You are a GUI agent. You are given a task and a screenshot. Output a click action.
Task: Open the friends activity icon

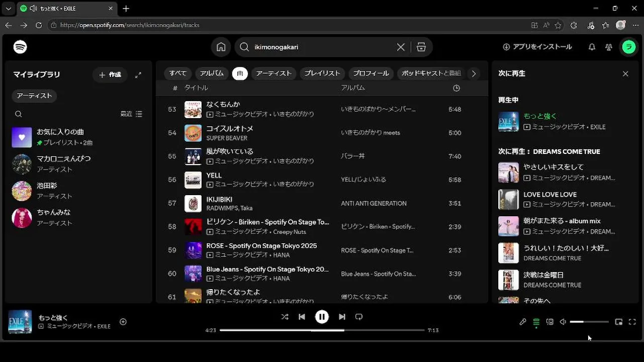coord(609,47)
